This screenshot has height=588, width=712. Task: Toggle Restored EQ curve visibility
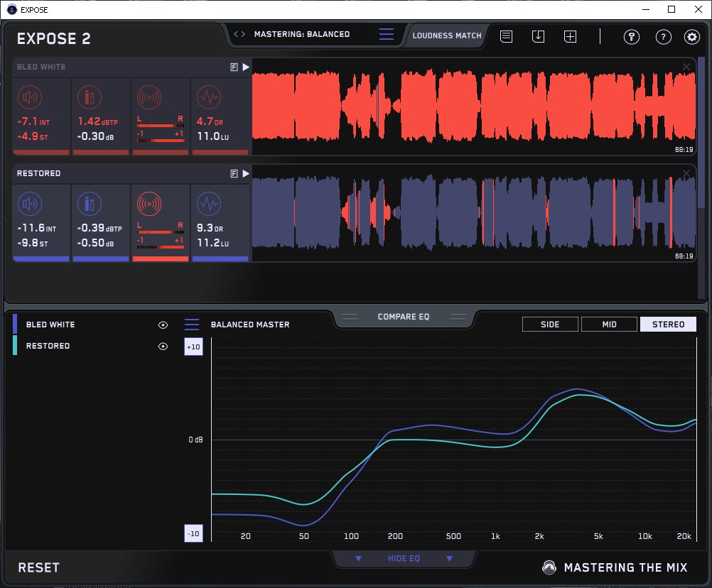(163, 346)
